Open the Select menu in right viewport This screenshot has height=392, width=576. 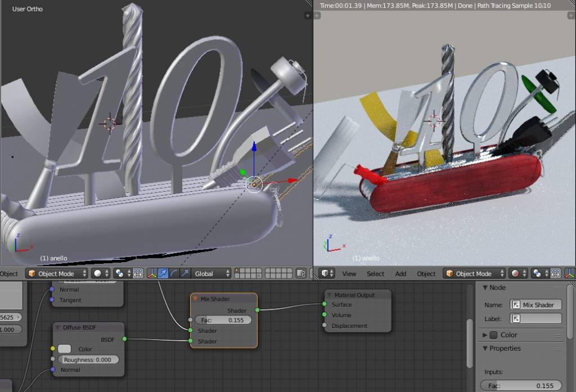coord(375,274)
